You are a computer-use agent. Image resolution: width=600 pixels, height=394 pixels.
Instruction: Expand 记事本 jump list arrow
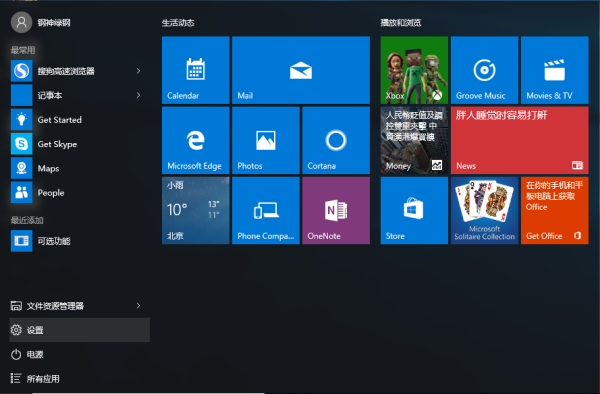coord(139,95)
